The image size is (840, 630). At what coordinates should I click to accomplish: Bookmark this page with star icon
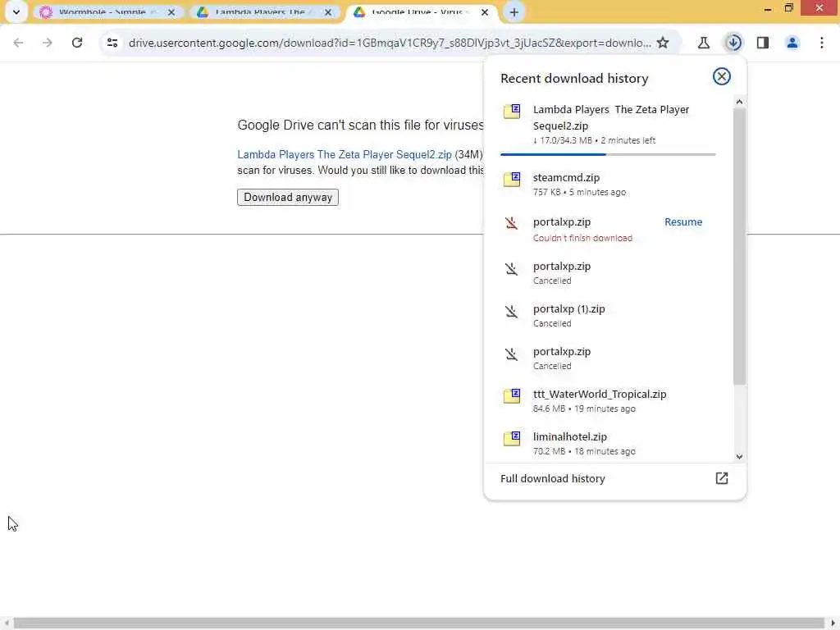point(663,43)
